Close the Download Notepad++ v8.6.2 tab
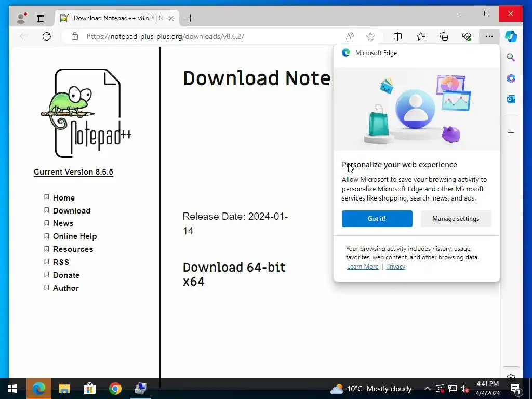This screenshot has height=399, width=532. [x=171, y=18]
